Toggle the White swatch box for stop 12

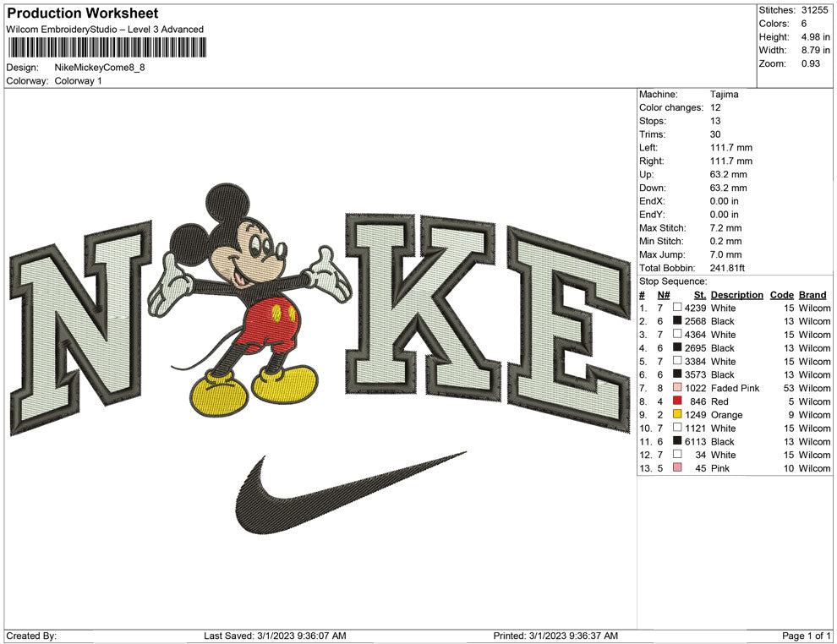pyautogui.click(x=676, y=455)
